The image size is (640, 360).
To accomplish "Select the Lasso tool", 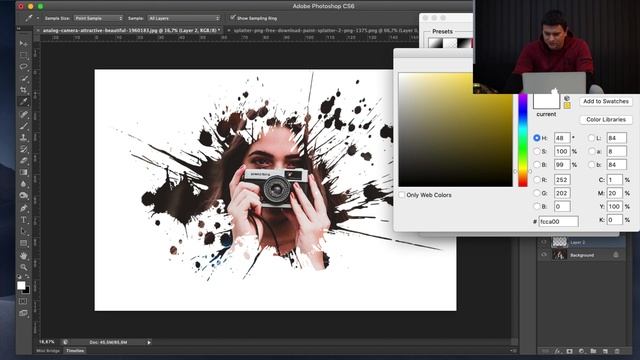I will point(23,67).
